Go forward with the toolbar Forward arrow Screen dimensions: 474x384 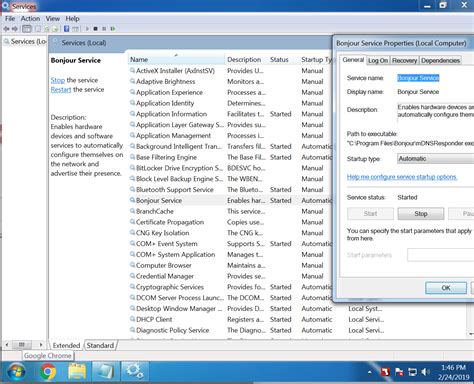[14, 29]
